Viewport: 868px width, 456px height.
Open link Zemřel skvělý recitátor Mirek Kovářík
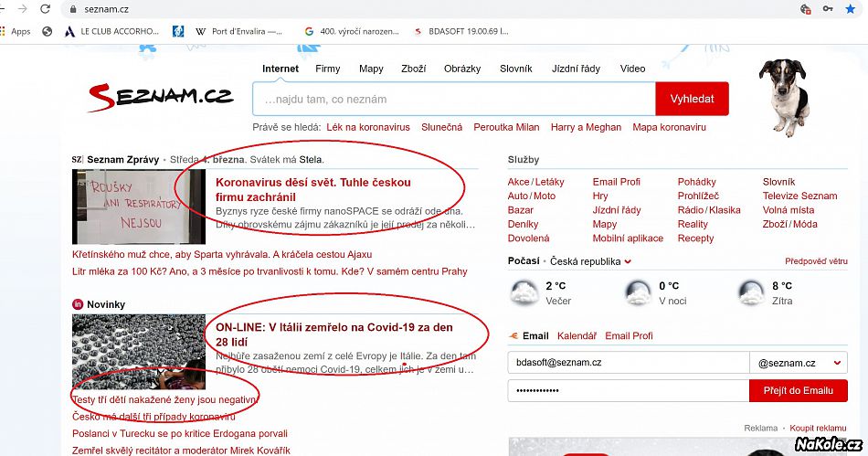click(x=181, y=451)
